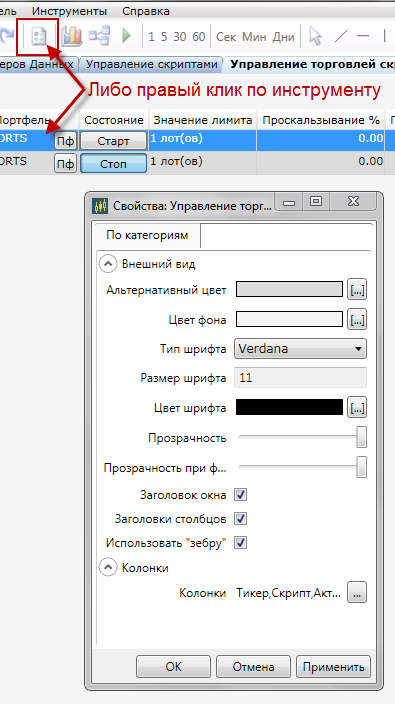Set timeframe interval to 30
Viewport: 395px width, 704px height.
tap(180, 37)
